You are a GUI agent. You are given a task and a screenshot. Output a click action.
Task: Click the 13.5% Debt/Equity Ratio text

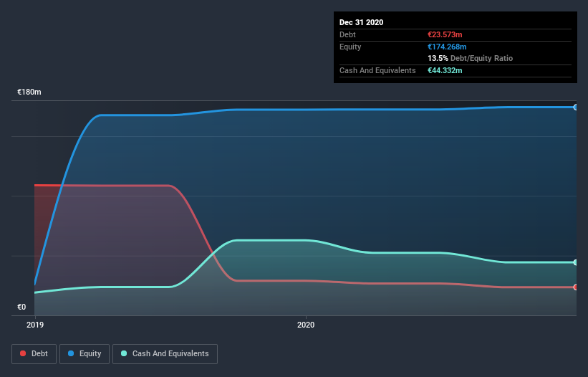(471, 58)
